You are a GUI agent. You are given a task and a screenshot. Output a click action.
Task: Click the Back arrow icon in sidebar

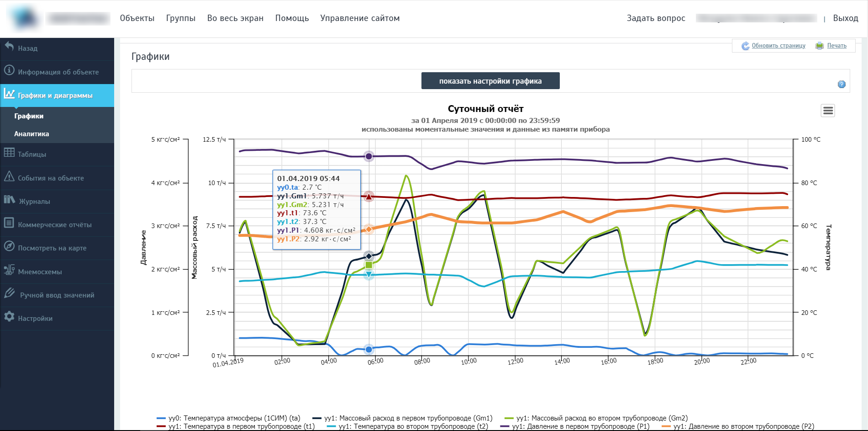click(9, 46)
